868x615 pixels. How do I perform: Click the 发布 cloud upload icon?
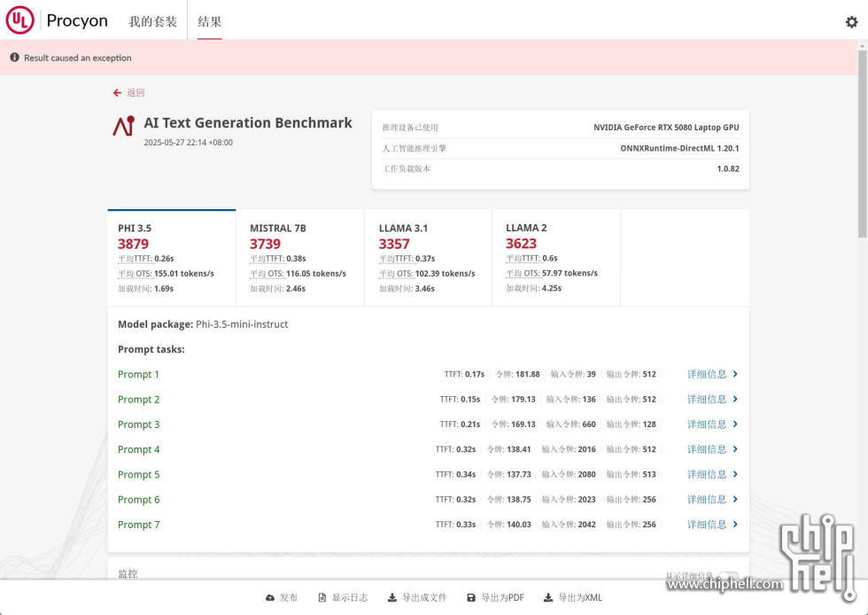(270, 597)
